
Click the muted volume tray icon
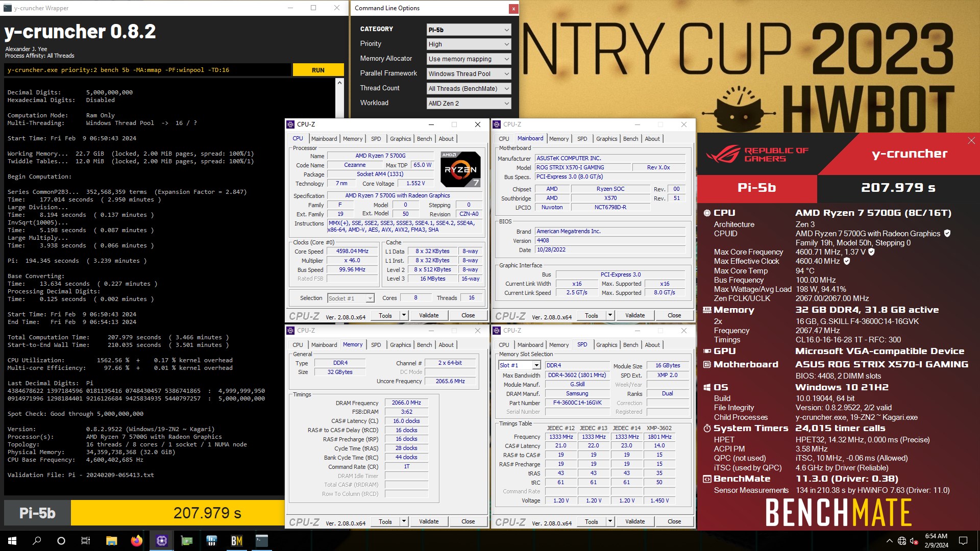(914, 541)
